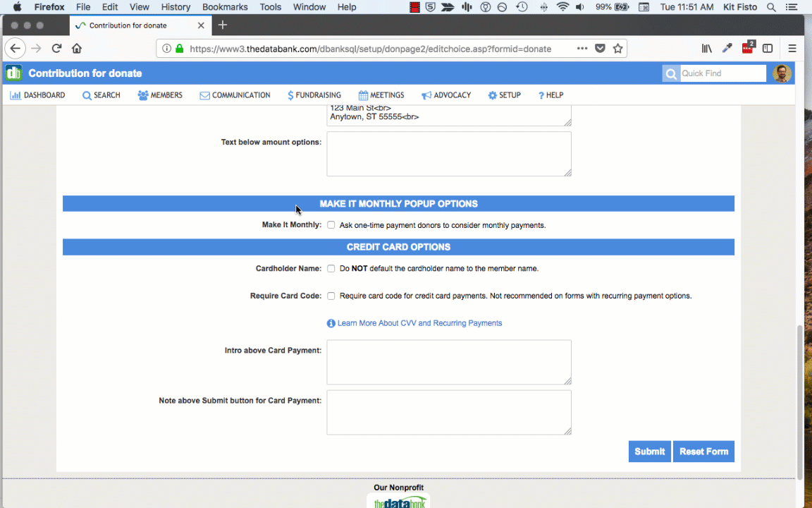Open the Search menu
This screenshot has width=812, height=508.
coord(101,95)
